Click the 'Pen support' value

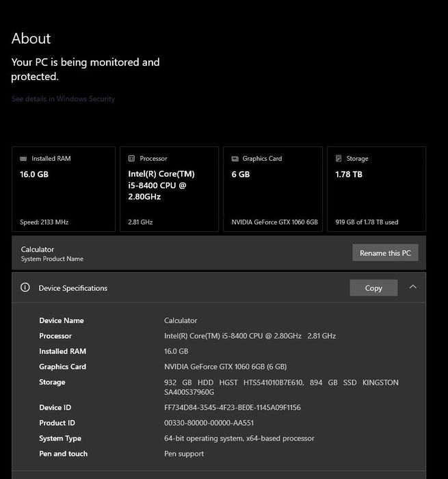[x=184, y=454]
